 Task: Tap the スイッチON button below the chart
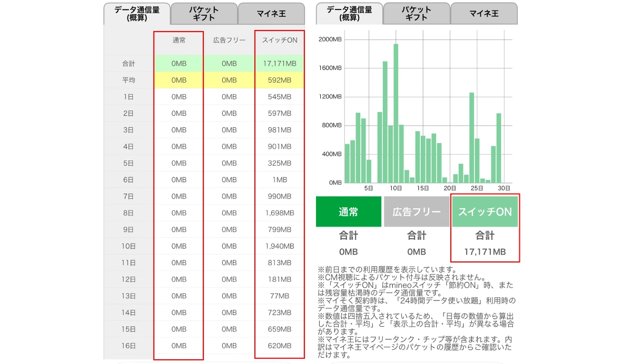(x=485, y=212)
